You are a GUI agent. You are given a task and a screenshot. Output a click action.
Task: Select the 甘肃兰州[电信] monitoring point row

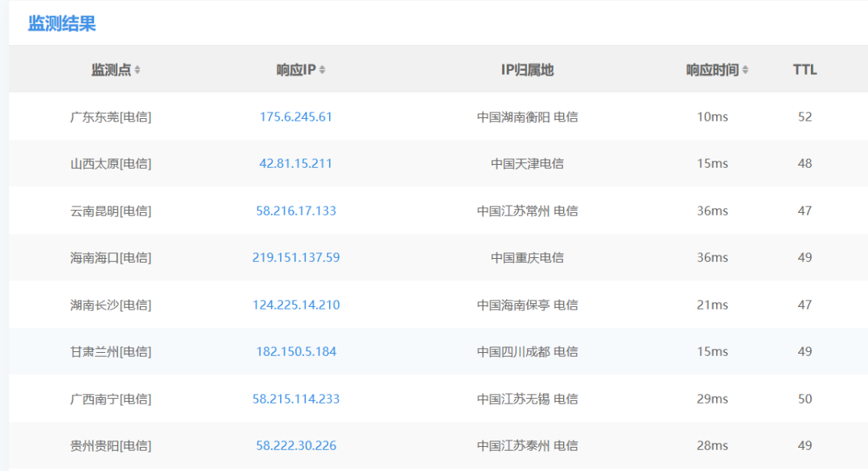[438, 351]
